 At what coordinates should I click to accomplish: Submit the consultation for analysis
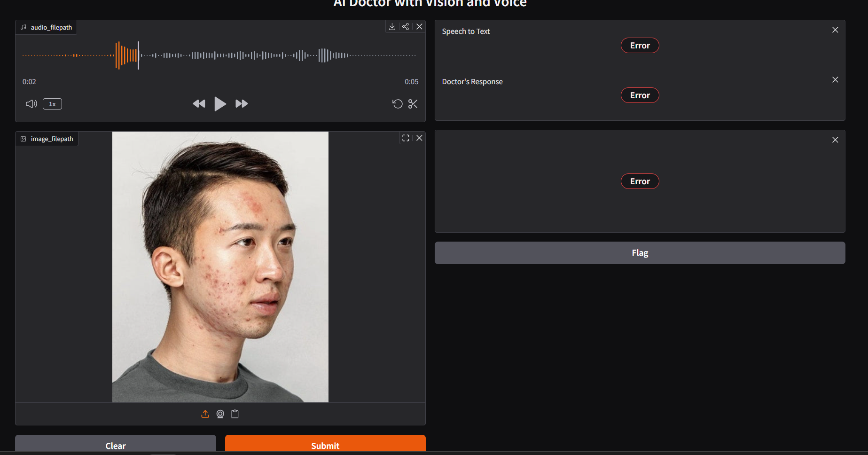[325, 446]
